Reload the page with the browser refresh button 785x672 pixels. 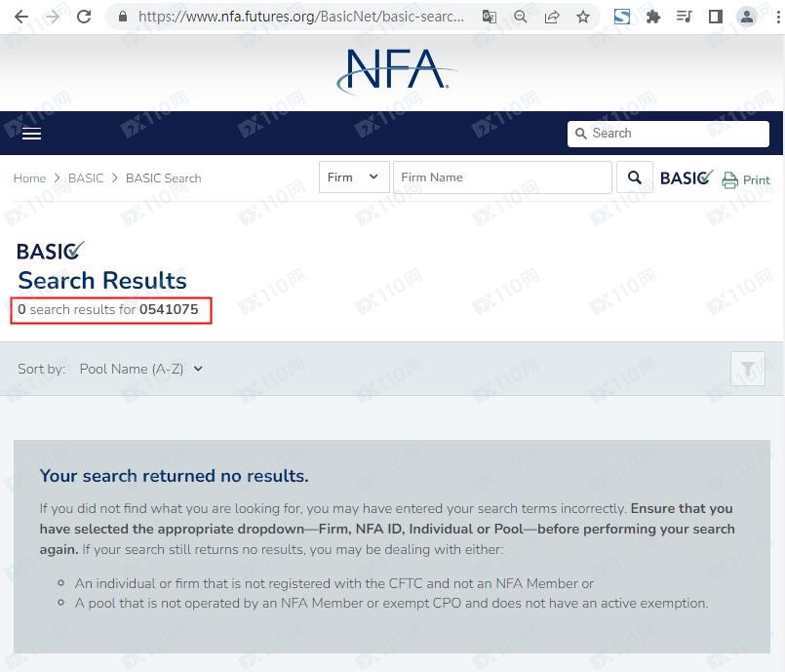click(x=84, y=17)
